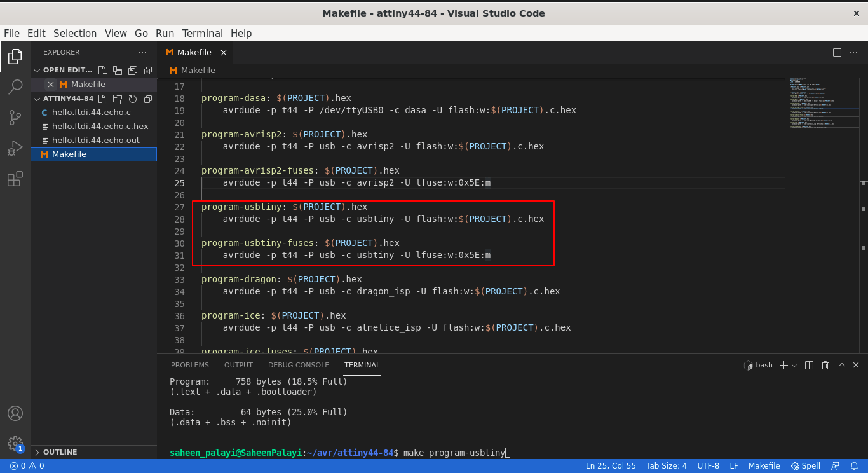The height and width of the screenshot is (473, 868).
Task: Change the Makefile language mode
Action: (x=764, y=466)
